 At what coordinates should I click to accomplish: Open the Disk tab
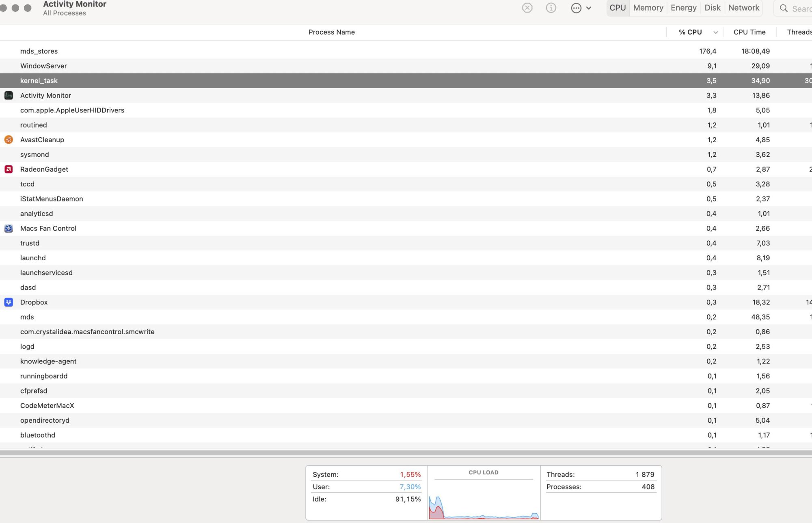point(712,8)
